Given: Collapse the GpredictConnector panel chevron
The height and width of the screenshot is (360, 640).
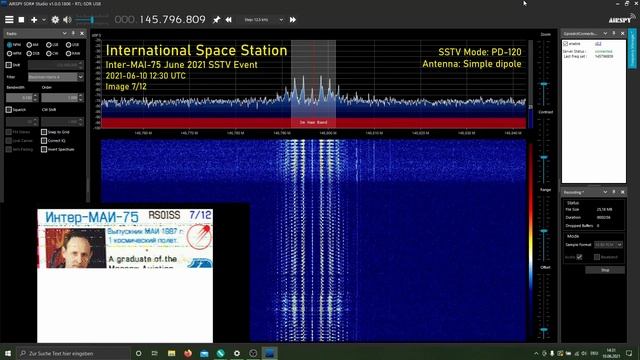Looking at the screenshot, I should (605, 33).
